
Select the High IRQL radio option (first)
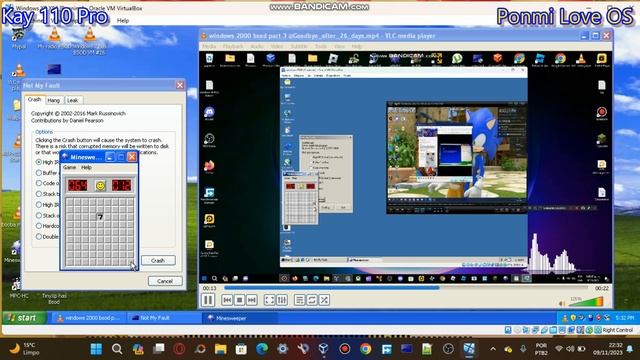[39, 162]
